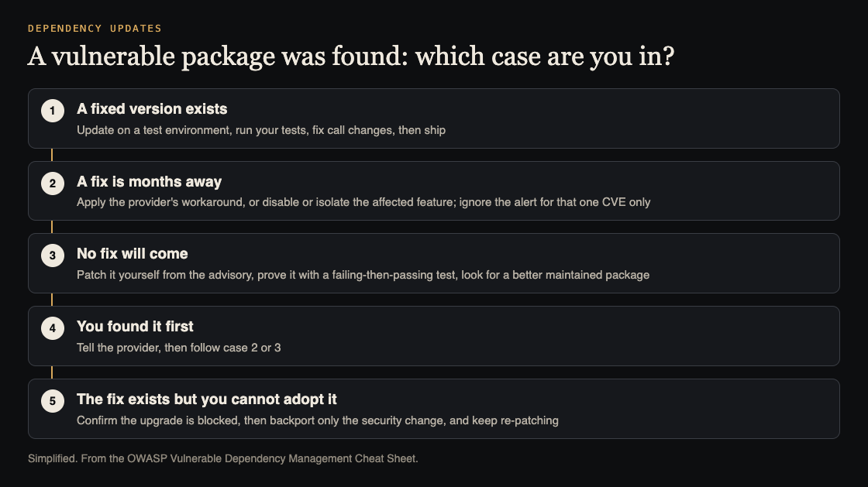Click the number 4 circle badge

[53, 328]
